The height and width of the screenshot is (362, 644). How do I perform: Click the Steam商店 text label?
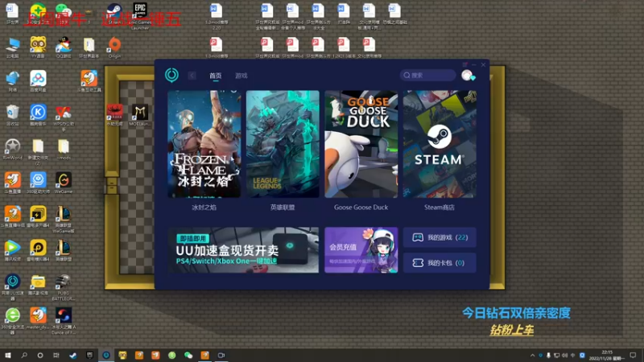[440, 208]
